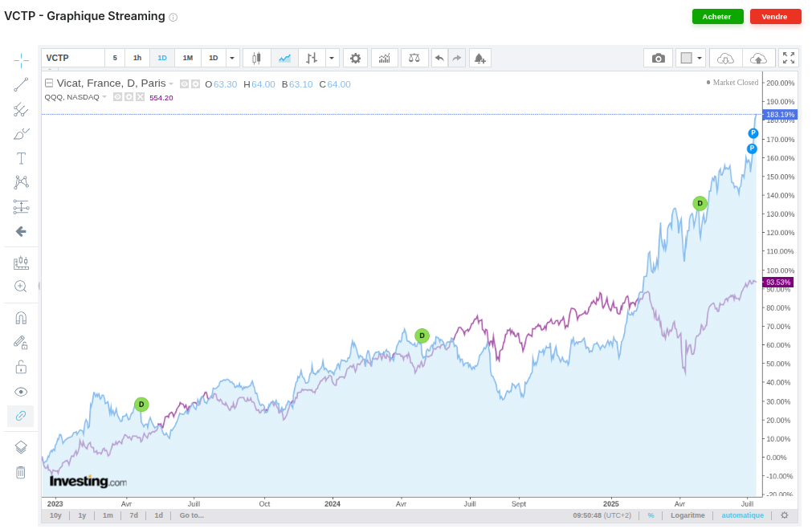The width and height of the screenshot is (812, 529).
Task: Select the prediction and measurement tool
Action: 21,207
